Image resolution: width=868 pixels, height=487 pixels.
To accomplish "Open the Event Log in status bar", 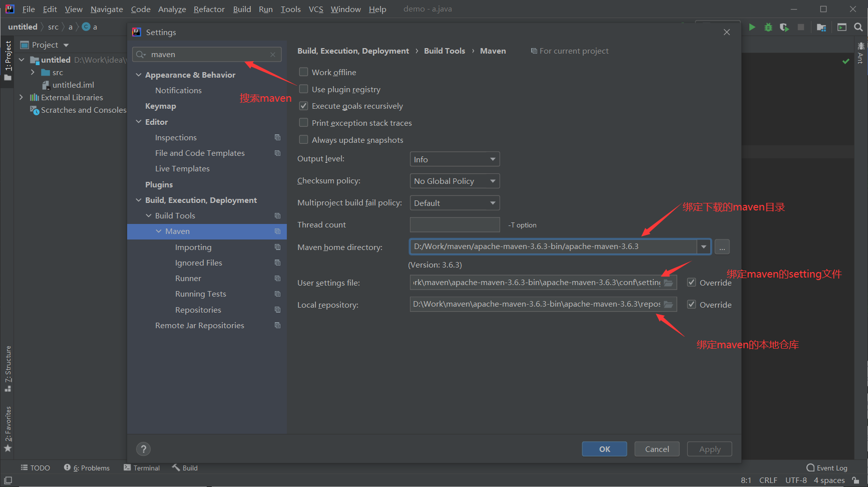I will [x=827, y=468].
